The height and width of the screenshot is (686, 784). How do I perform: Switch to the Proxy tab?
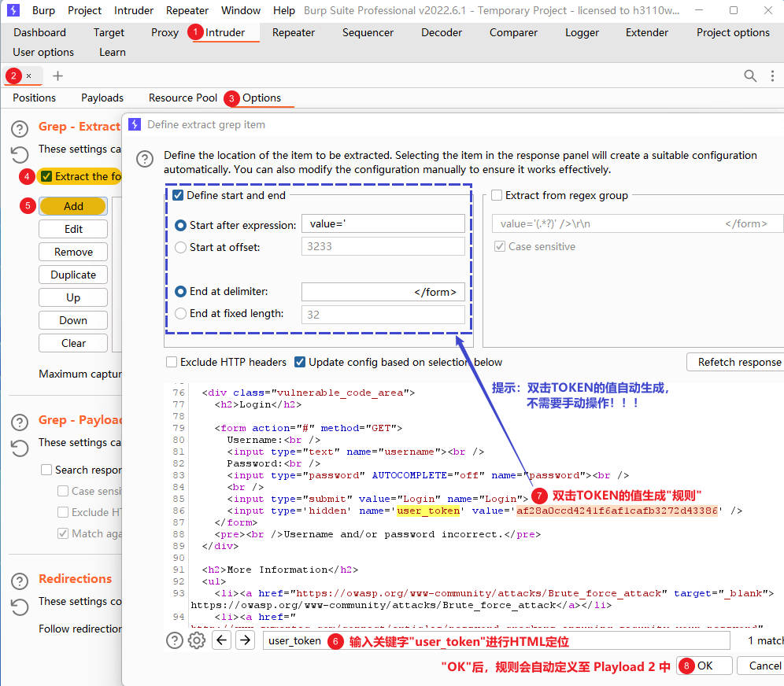tap(165, 32)
